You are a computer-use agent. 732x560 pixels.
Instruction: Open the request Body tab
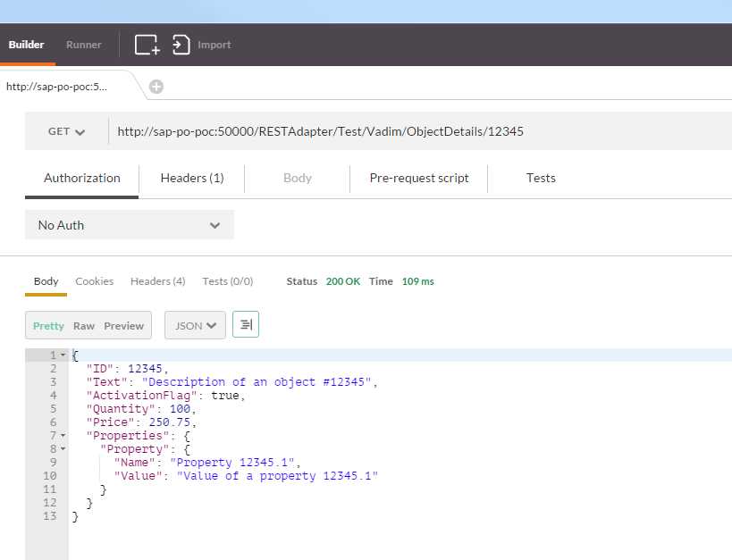point(298,178)
